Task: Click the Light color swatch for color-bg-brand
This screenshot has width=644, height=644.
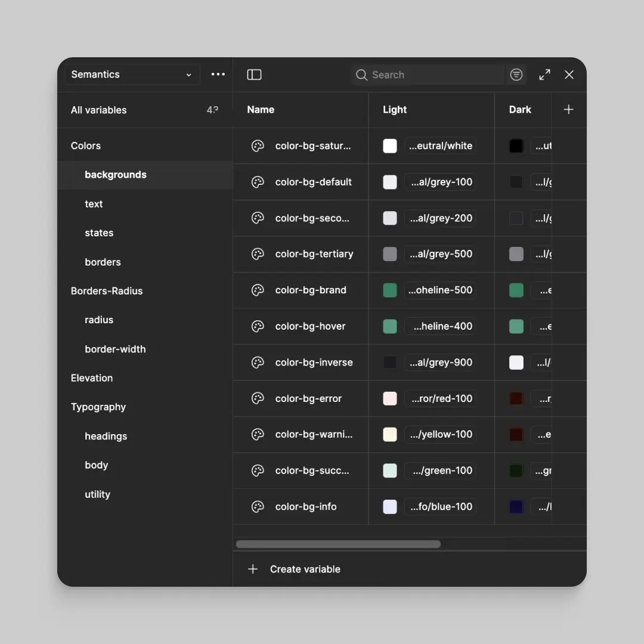Action: [389, 290]
